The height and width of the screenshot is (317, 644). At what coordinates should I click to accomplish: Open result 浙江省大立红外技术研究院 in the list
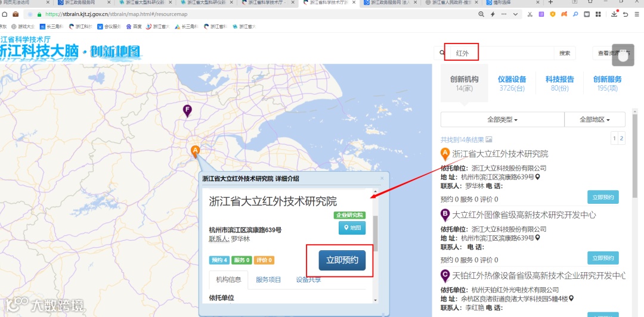500,154
